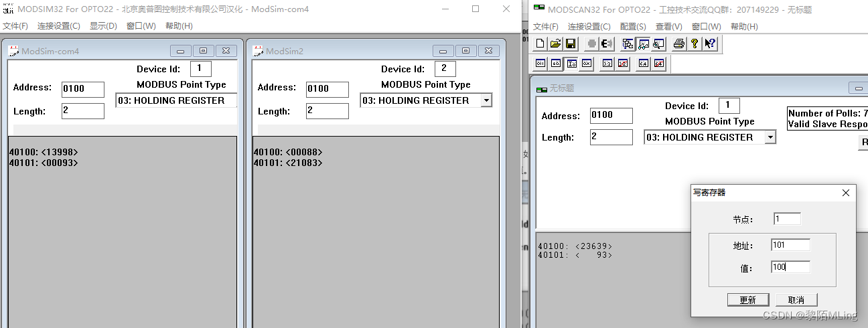This screenshot has width=868, height=328.
Task: Select the 6.4 double format icon
Action: (644, 64)
